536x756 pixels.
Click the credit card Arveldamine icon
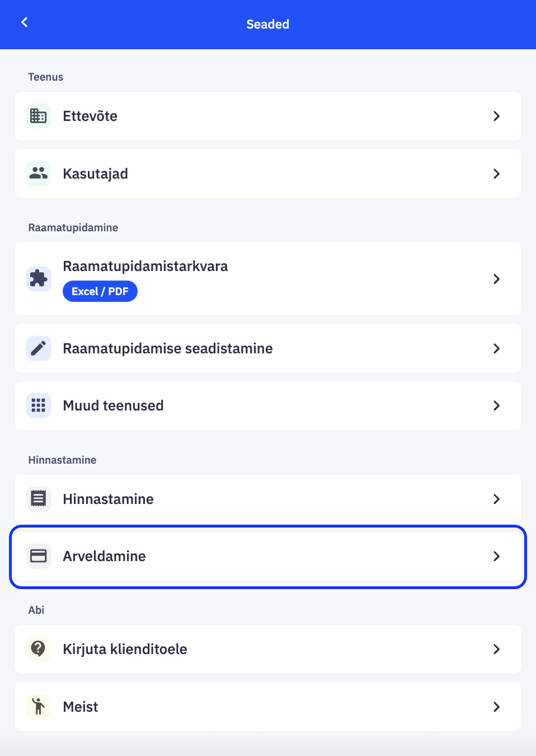(x=39, y=556)
